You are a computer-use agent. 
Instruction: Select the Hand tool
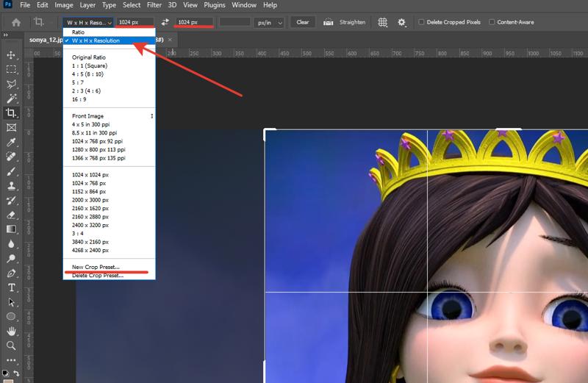(11, 331)
